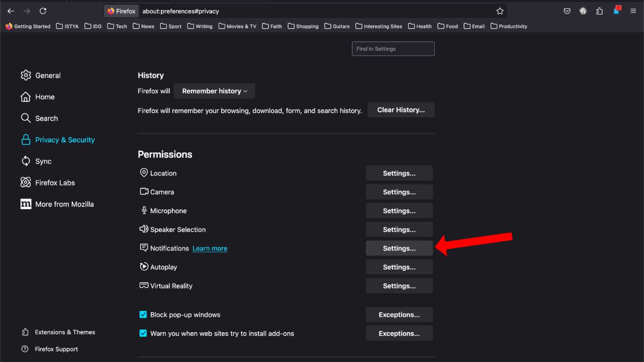Uncheck Block pop-up windows

tap(143, 314)
